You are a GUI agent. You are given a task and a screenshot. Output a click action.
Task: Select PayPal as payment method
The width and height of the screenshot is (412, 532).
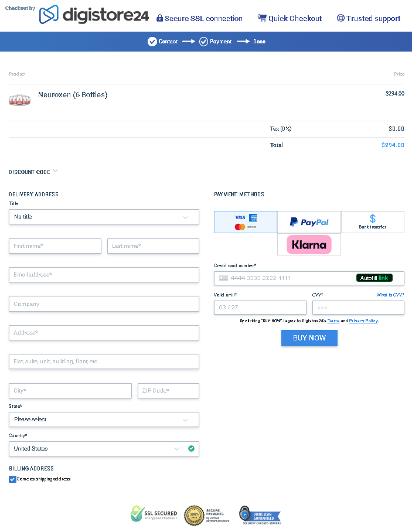(309, 222)
